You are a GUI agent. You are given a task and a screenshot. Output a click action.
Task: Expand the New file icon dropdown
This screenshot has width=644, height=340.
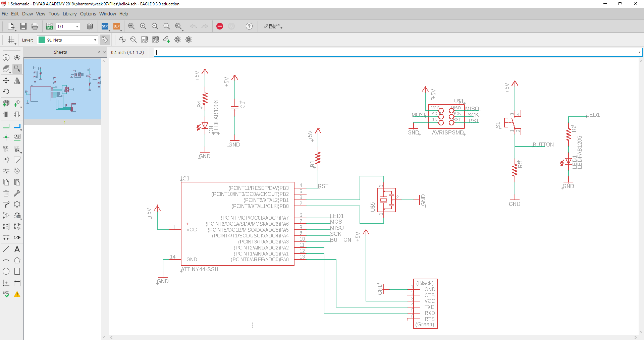click(15, 30)
